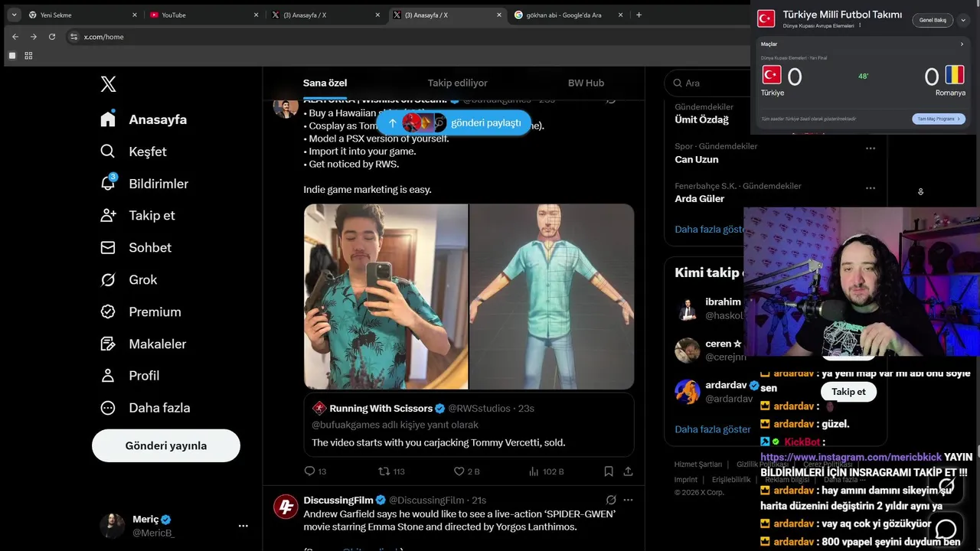The image size is (980, 551).
Task: Open the selfie photo in post
Action: (x=386, y=296)
